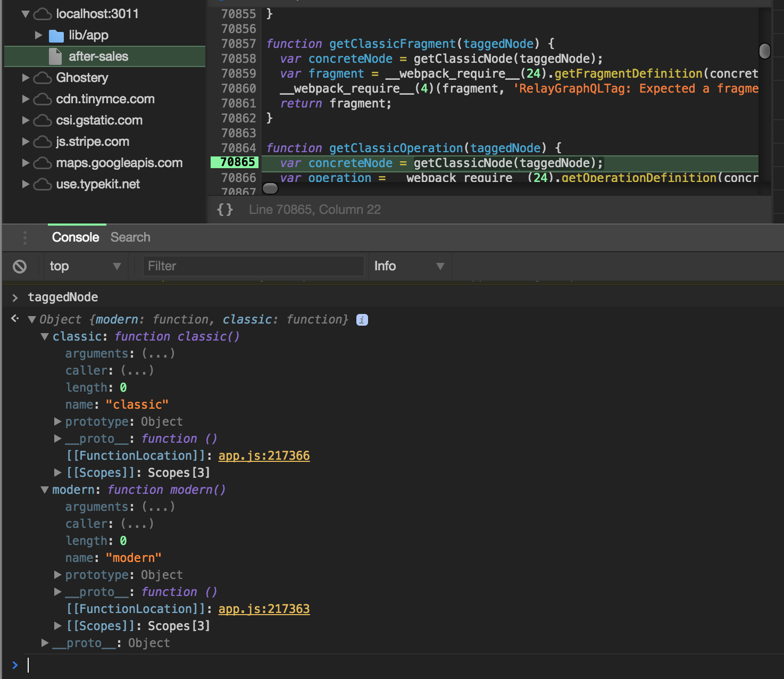Collapse the classic function entry

45,336
